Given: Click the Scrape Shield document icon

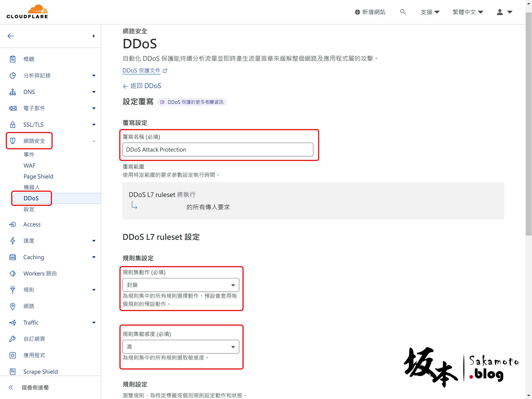Looking at the screenshot, I should (x=12, y=372).
